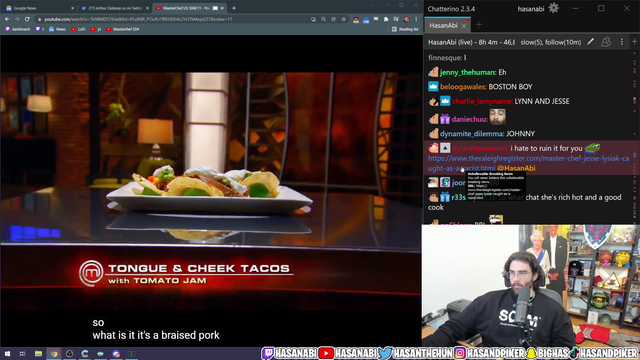Close the HasanAbi chat tab
Screen dimensions: 640x360
point(464,26)
